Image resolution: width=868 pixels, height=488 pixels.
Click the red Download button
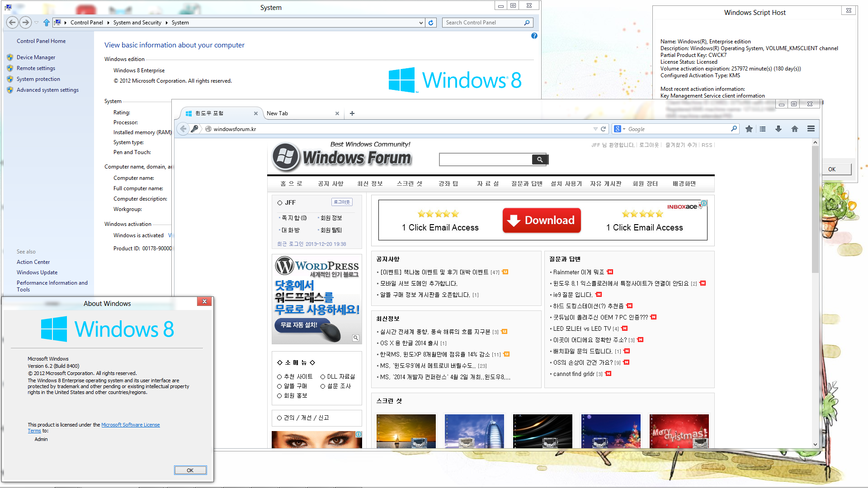(542, 220)
